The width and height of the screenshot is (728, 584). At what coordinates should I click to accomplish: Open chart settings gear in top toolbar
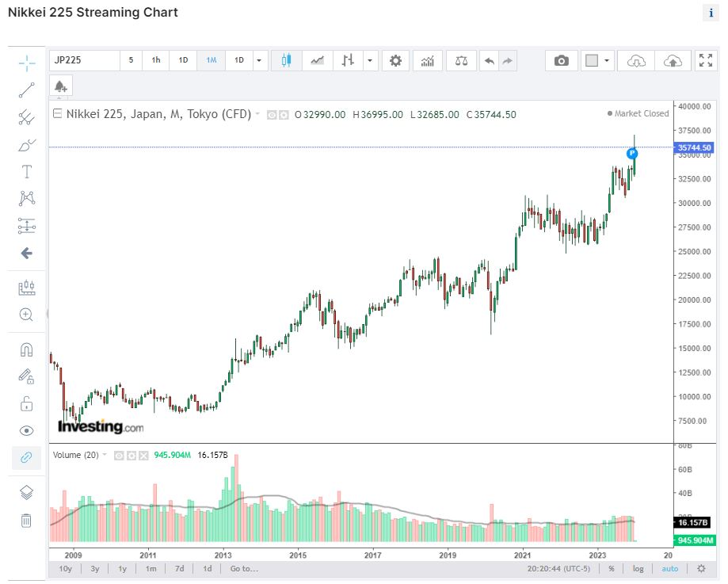point(395,60)
